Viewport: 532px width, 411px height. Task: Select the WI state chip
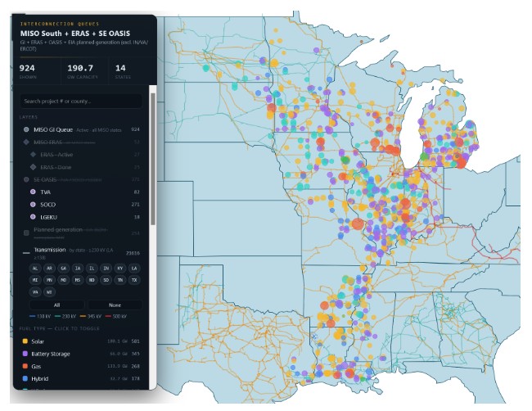pos(50,291)
